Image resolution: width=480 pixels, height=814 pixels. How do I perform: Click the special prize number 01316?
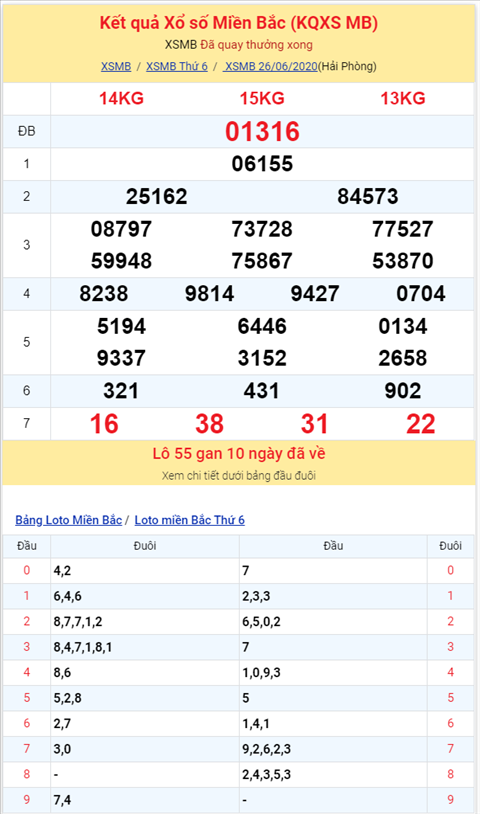point(262,132)
